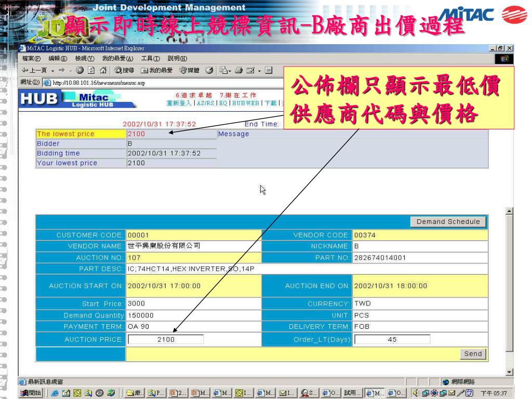532x399 pixels.
Task: Click the Forward arrow toolbar button
Action: tap(62, 70)
